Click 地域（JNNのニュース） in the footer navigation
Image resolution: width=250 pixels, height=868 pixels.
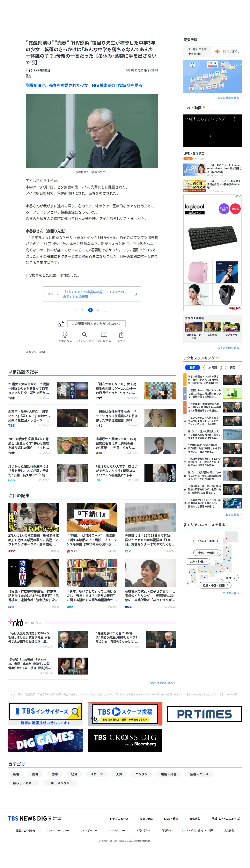click(226, 819)
